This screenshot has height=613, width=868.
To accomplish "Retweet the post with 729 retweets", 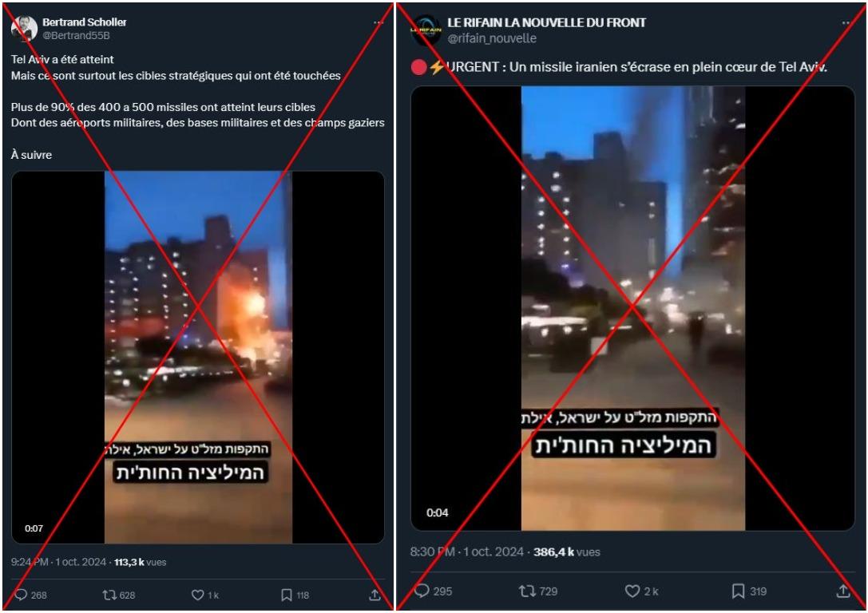I will tap(528, 591).
